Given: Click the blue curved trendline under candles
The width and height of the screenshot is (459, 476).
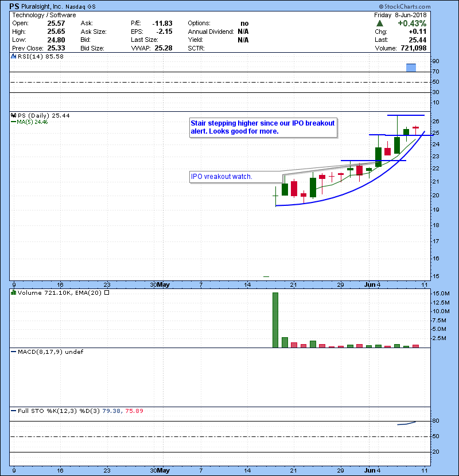Looking at the screenshot, I should tap(349, 191).
